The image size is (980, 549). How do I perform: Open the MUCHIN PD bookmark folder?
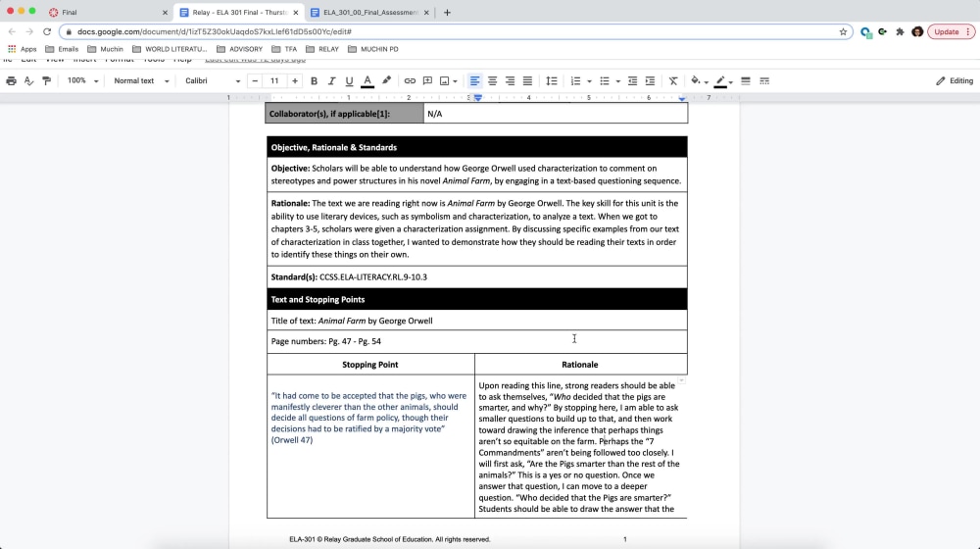point(373,49)
